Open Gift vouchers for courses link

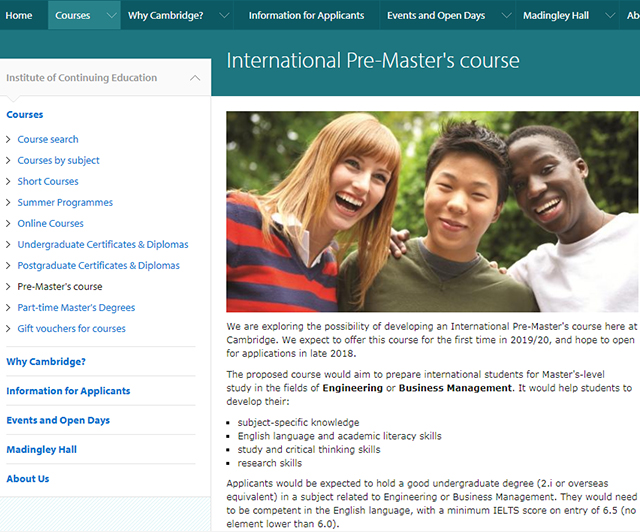(x=71, y=329)
